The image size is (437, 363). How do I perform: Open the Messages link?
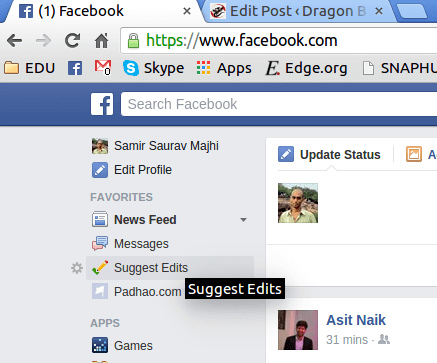[x=141, y=244]
